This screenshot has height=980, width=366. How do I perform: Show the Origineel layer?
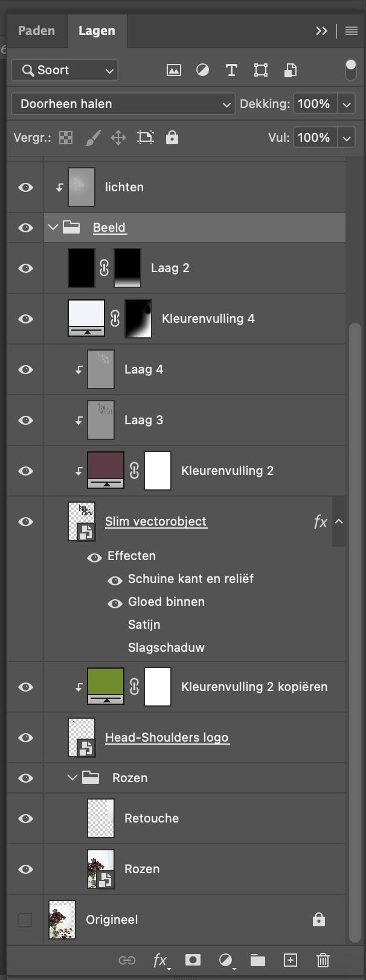25,920
